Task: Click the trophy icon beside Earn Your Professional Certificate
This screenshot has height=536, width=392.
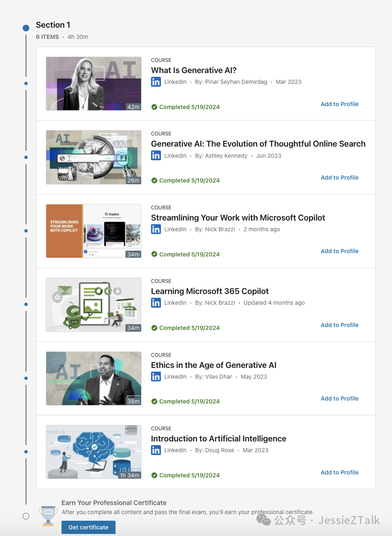Action: pos(48,516)
